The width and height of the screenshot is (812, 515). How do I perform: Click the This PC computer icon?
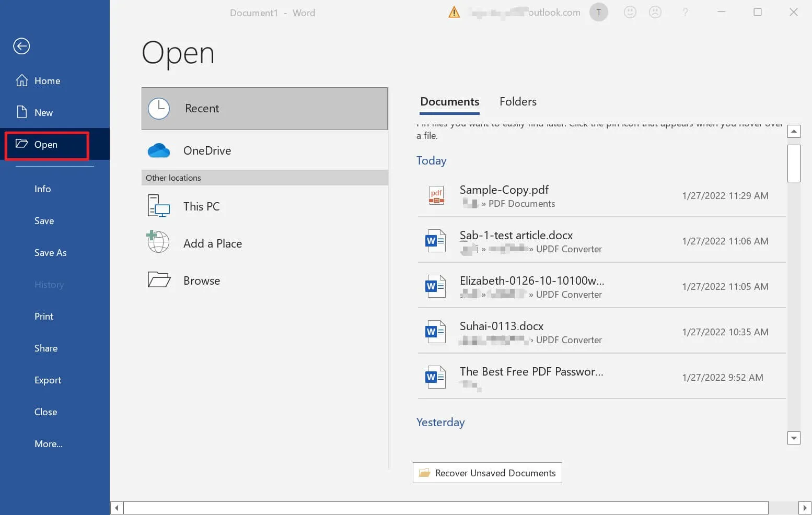click(159, 206)
